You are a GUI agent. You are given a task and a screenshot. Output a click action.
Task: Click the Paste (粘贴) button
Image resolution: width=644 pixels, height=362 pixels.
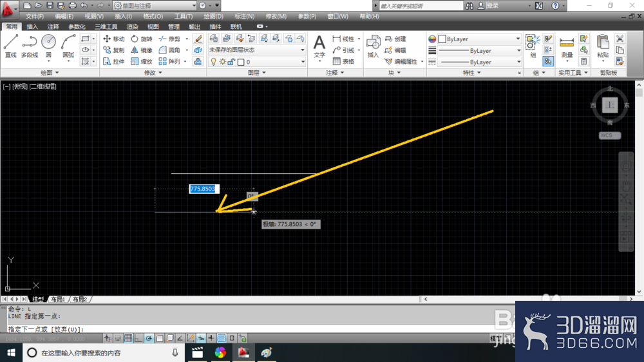tap(603, 46)
